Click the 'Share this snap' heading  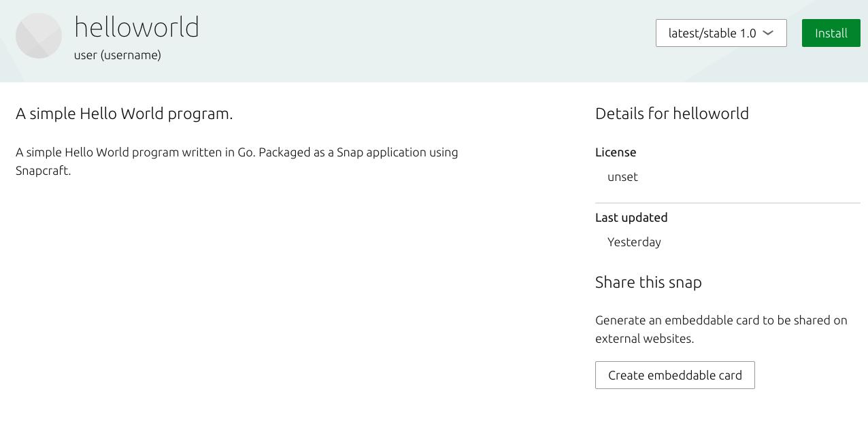pos(648,282)
